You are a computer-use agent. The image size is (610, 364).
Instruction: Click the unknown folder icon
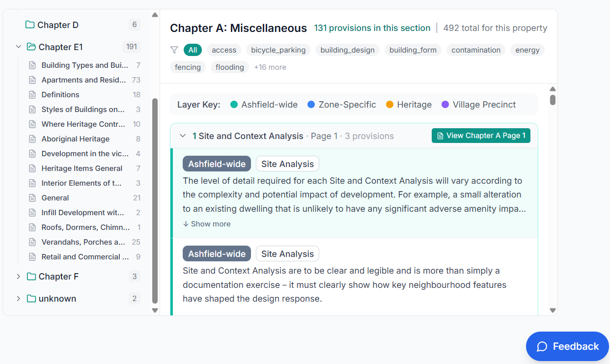coord(31,299)
